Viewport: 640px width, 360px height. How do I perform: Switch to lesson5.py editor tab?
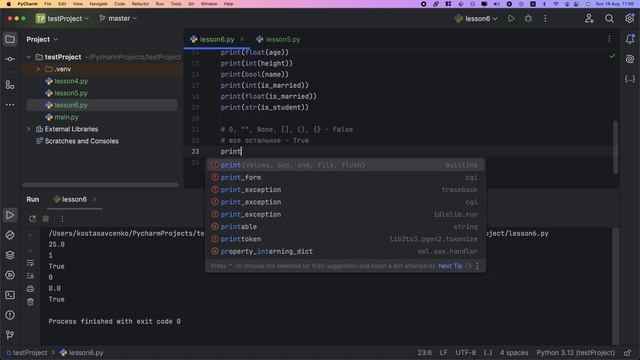pos(278,39)
